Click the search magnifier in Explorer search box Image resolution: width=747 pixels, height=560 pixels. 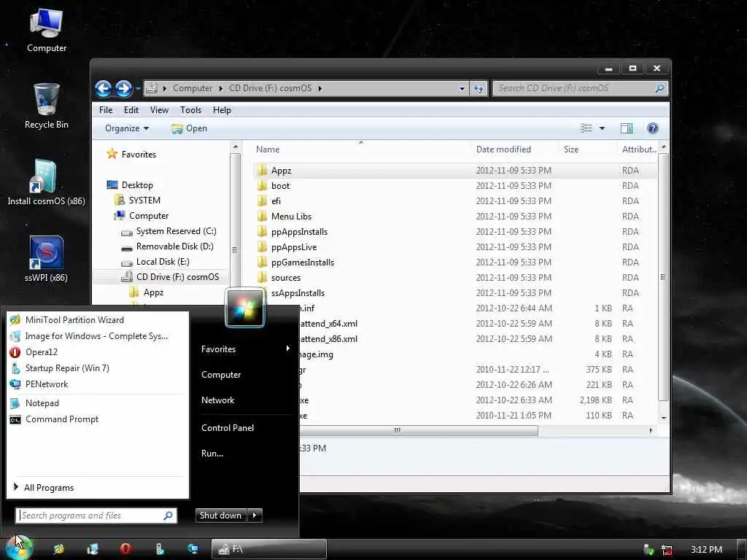point(659,88)
